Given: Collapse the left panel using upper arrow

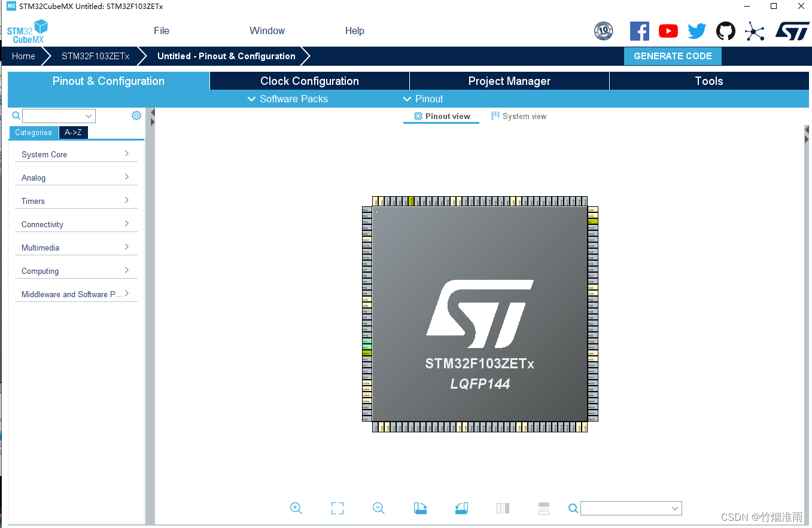Looking at the screenshot, I should (153, 112).
